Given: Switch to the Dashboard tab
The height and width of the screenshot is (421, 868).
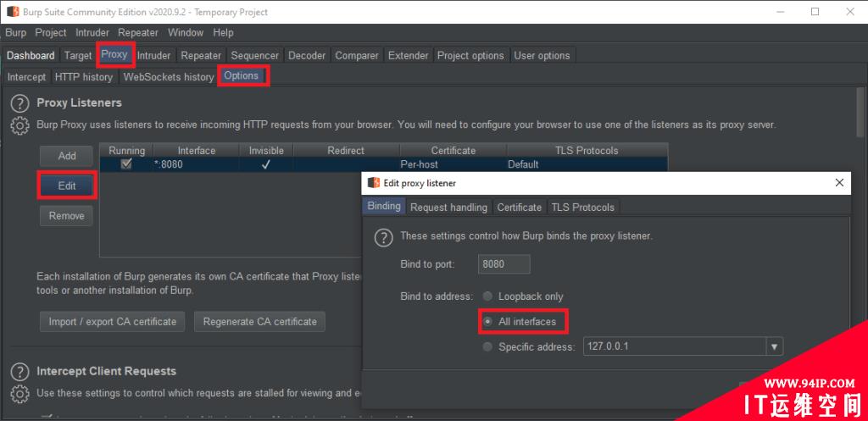Looking at the screenshot, I should [31, 55].
